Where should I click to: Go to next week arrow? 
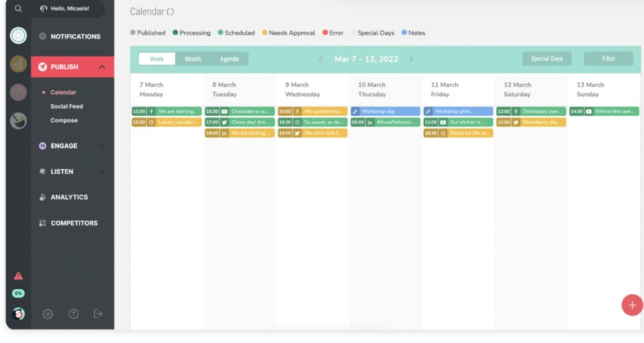pos(411,59)
